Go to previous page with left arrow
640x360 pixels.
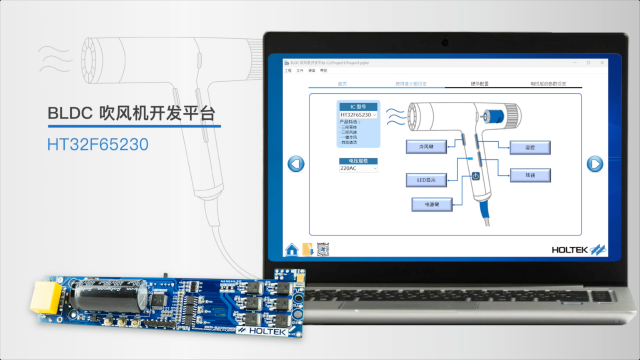[x=296, y=164]
